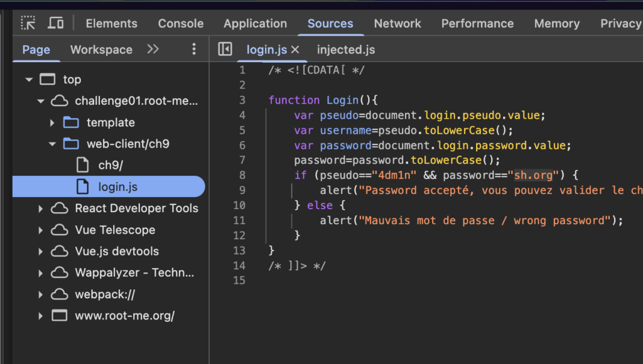The image size is (643, 364).
Task: Expand the React Developer Tools node
Action: coord(40,208)
